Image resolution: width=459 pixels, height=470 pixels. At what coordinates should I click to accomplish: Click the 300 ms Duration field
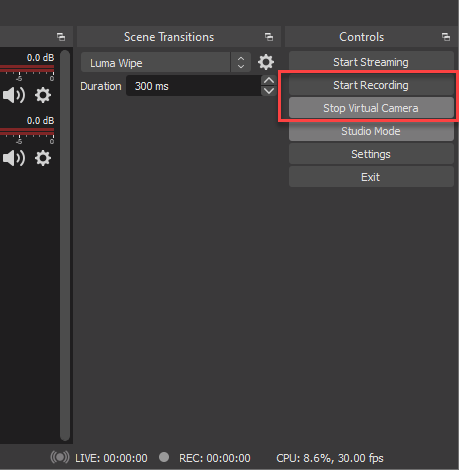(194, 86)
